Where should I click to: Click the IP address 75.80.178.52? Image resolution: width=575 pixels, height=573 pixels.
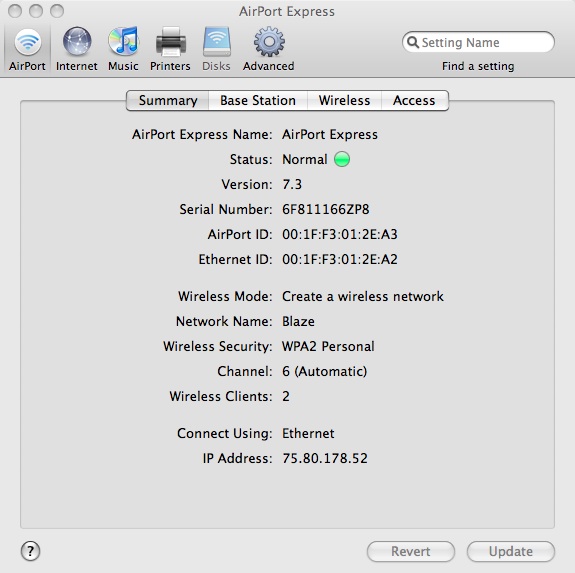[325, 458]
